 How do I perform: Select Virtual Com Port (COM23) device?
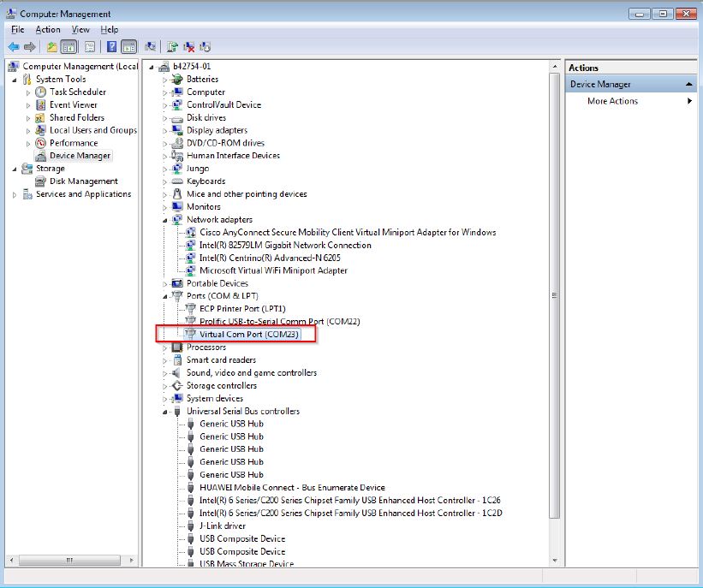tap(248, 334)
